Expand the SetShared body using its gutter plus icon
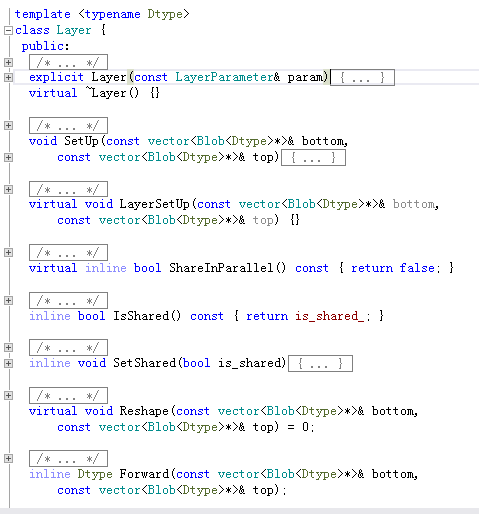479x514 pixels. (x=8, y=363)
